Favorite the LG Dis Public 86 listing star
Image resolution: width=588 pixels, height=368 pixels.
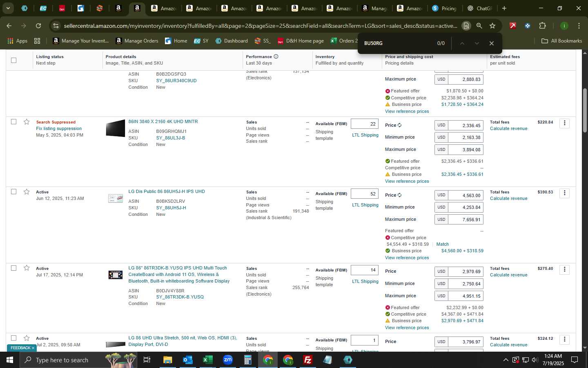(x=27, y=192)
